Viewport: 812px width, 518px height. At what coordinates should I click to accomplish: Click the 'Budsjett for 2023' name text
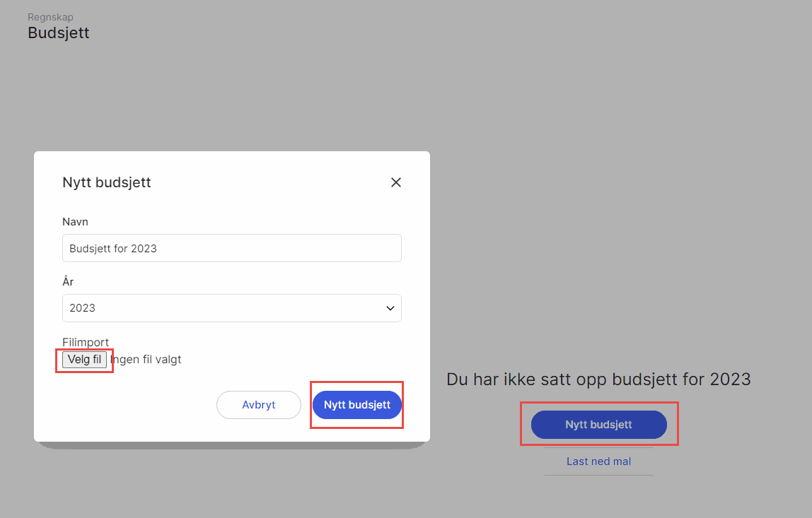tap(113, 248)
